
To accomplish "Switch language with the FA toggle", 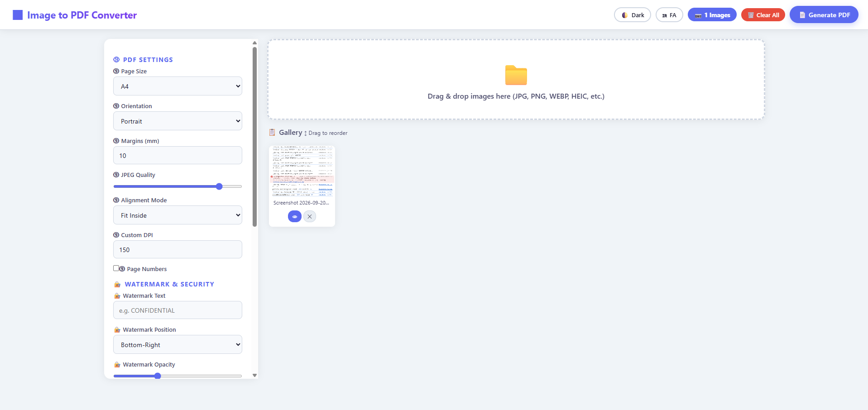I will pyautogui.click(x=669, y=15).
